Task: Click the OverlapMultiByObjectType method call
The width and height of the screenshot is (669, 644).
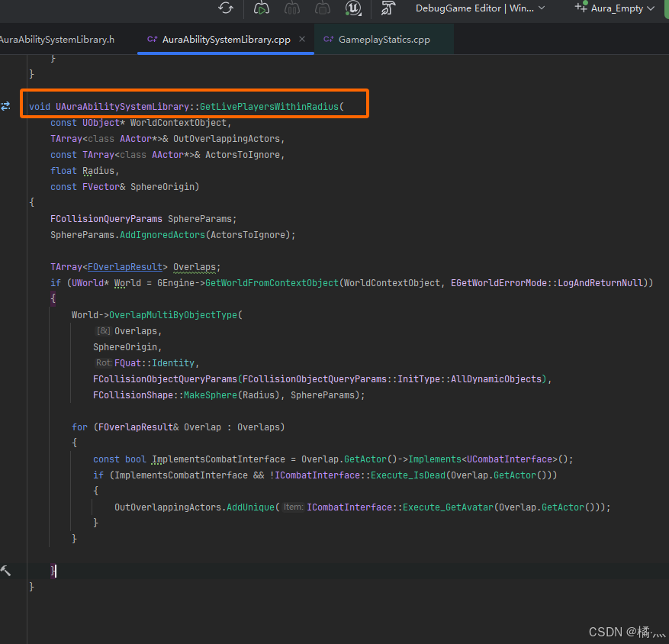Action: tap(173, 315)
